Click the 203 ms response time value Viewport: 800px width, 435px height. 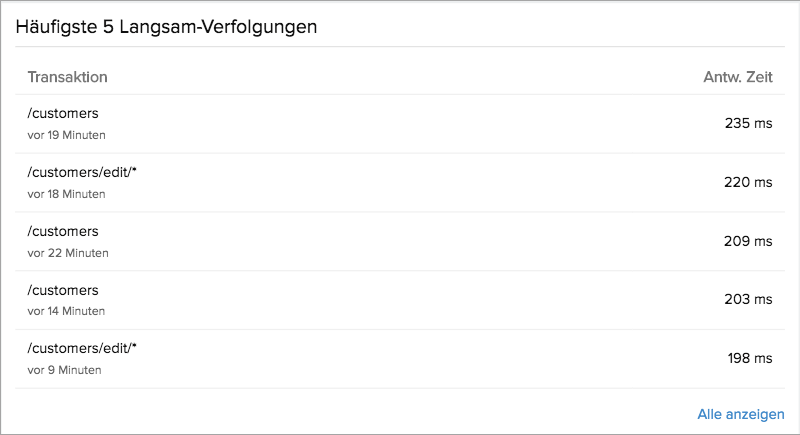click(x=748, y=300)
